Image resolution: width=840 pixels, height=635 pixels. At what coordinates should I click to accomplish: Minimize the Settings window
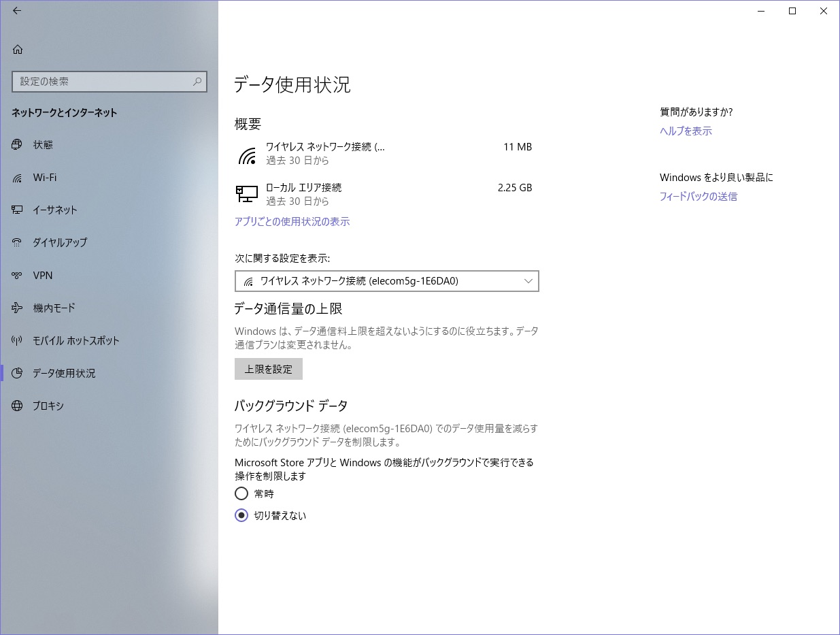pyautogui.click(x=760, y=11)
